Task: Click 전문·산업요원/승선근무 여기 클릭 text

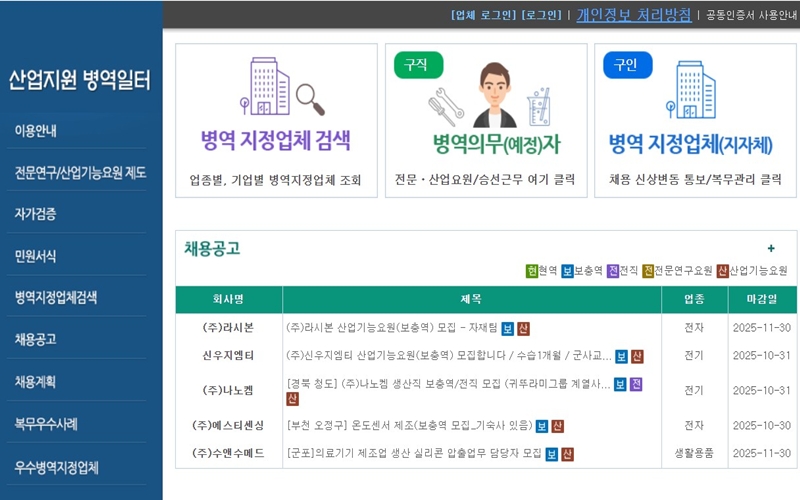Action: pos(485,180)
